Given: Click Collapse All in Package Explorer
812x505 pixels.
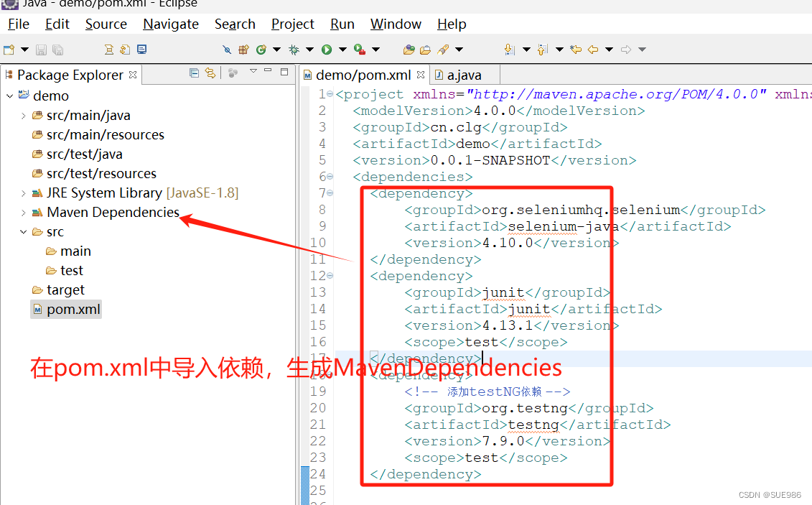Looking at the screenshot, I should pos(195,74).
